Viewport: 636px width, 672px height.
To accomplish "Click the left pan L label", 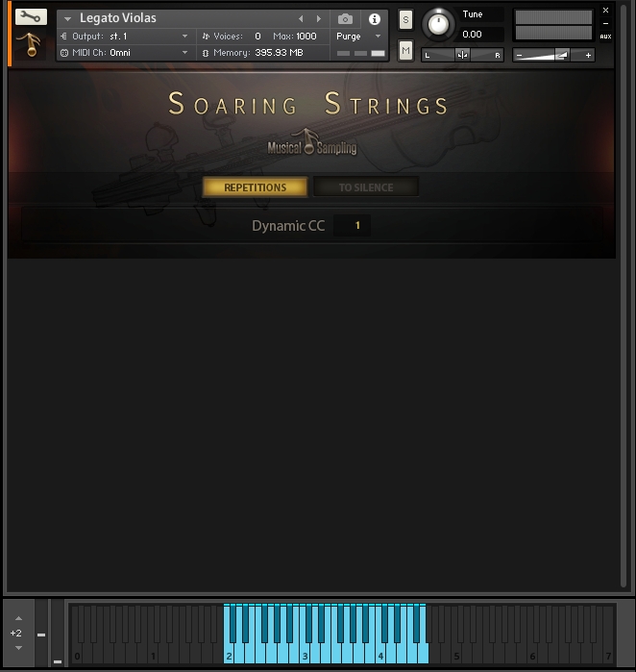I will click(427, 56).
